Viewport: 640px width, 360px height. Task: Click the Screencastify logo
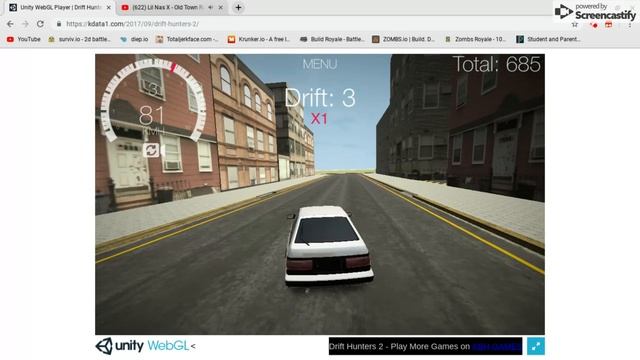tap(596, 12)
